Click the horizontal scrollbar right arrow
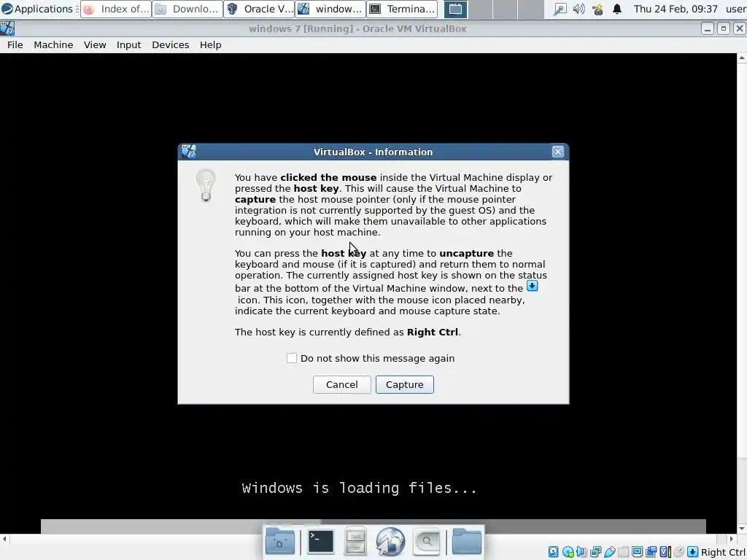This screenshot has width=747, height=560. coord(732,539)
